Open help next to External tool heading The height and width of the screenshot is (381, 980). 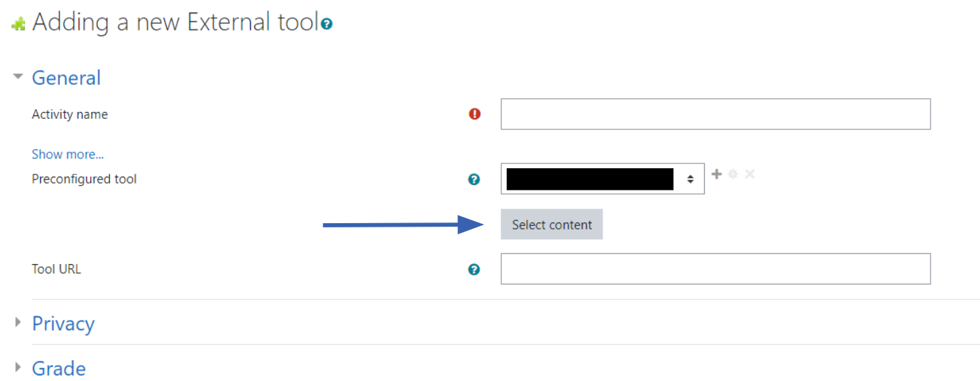tap(327, 24)
